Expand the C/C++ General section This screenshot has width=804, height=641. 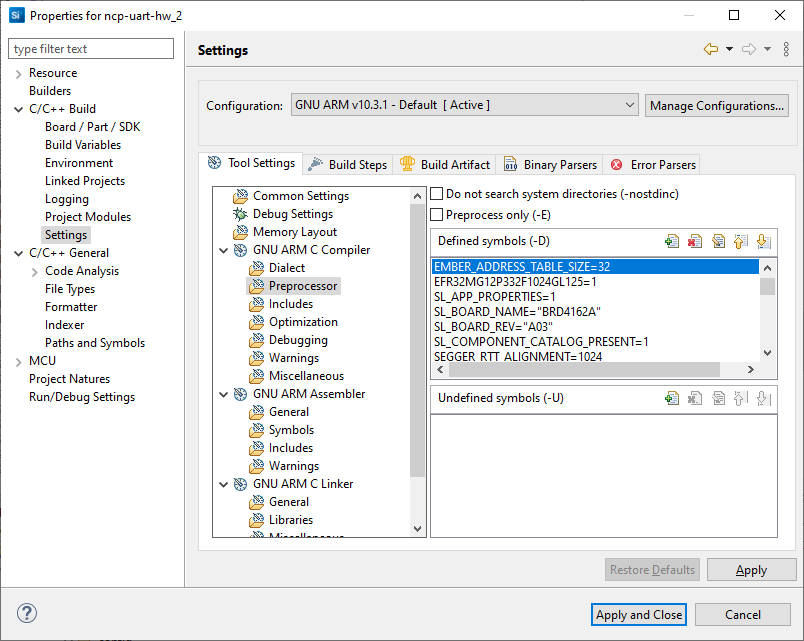click(17, 252)
